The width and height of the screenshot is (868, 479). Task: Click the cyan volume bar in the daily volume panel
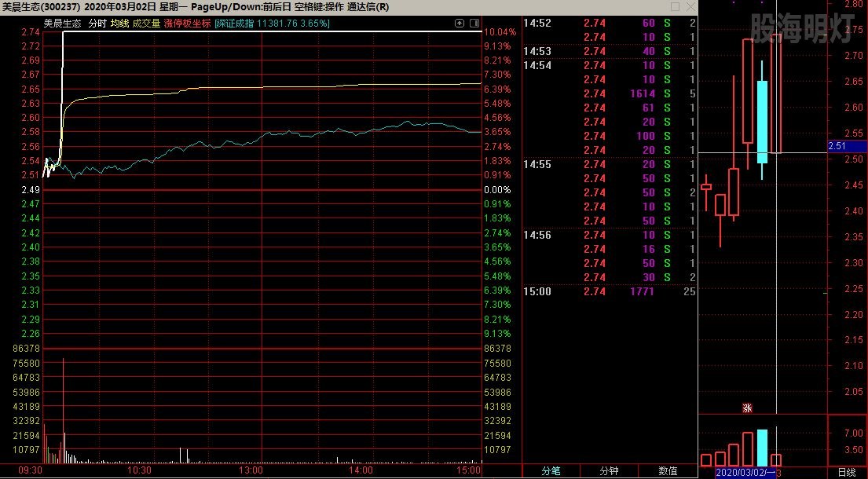click(762, 448)
